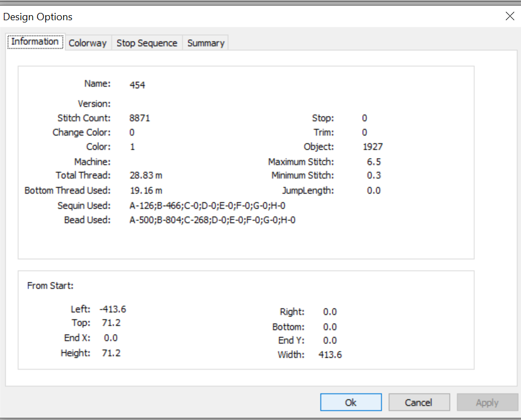
Task: Click the JumpLength value 0.0
Action: 374,190
